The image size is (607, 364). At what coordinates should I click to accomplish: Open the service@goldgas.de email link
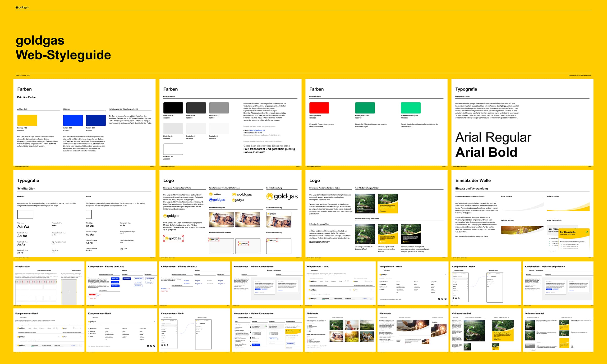pos(257,131)
